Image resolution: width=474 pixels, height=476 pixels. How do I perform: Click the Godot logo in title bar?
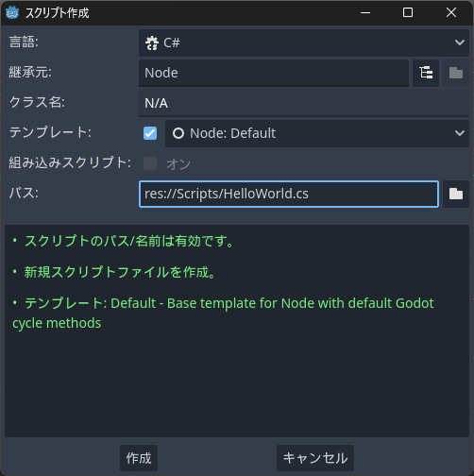click(12, 12)
